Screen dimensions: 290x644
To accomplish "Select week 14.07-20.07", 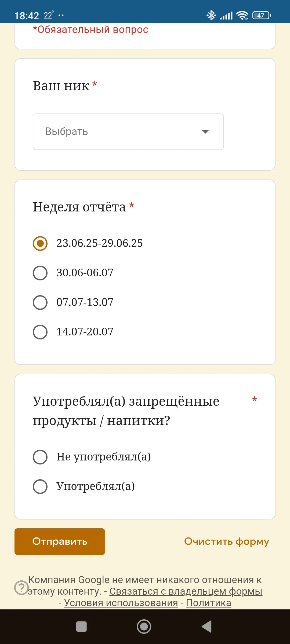I will (x=40, y=332).
